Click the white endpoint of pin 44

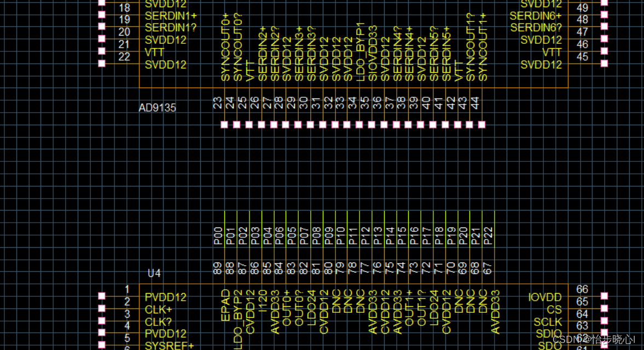point(483,125)
